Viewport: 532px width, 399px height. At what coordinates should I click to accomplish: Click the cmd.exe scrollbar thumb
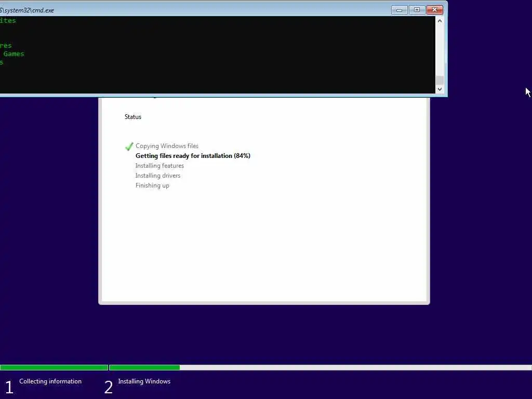tap(440, 80)
